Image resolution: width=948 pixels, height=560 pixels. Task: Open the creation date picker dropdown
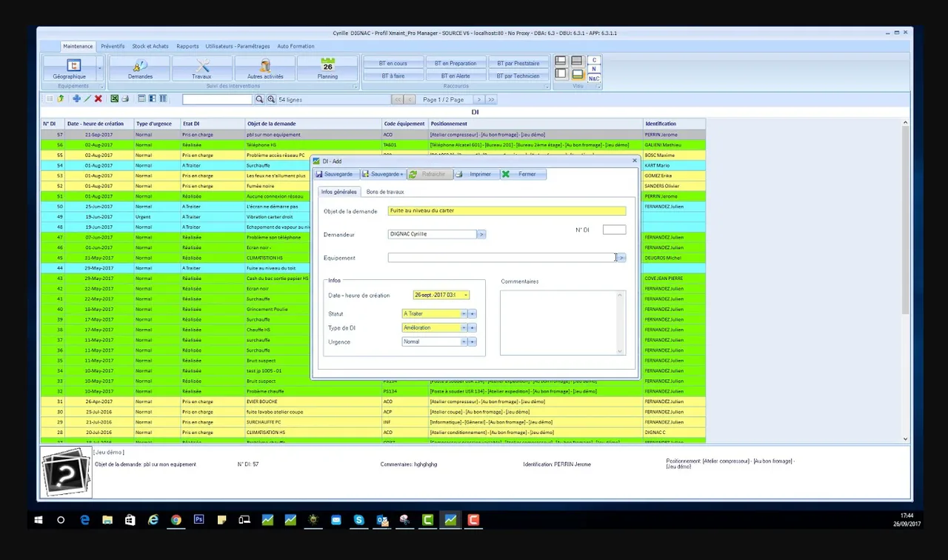point(466,295)
